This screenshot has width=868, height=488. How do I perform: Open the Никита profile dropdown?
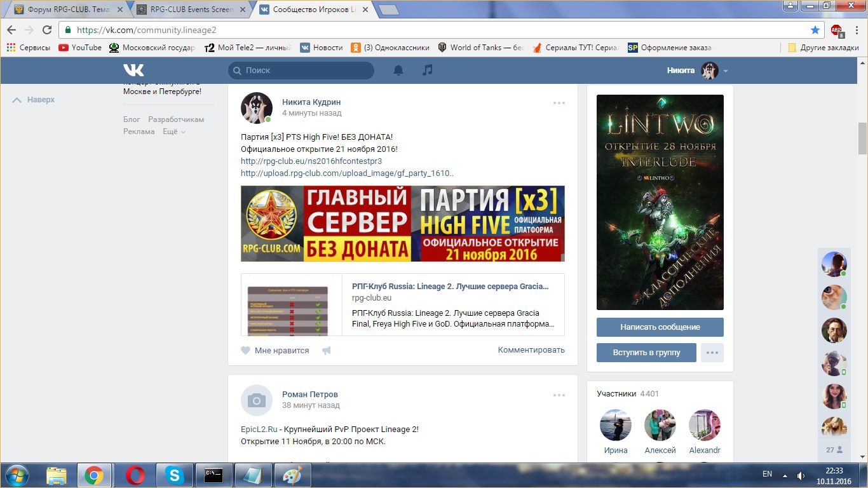(697, 71)
